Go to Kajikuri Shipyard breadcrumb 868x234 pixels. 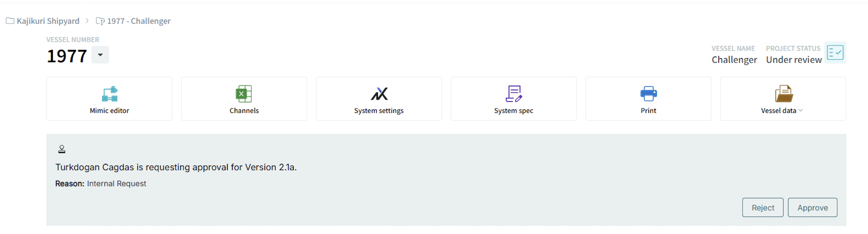coord(48,21)
